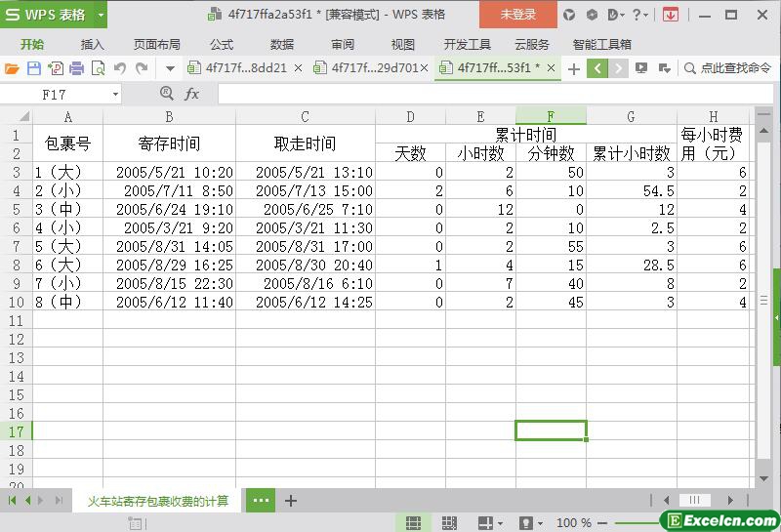Screen dimensions: 781x532
Task: Click the fx insert function icon
Action: (192, 94)
